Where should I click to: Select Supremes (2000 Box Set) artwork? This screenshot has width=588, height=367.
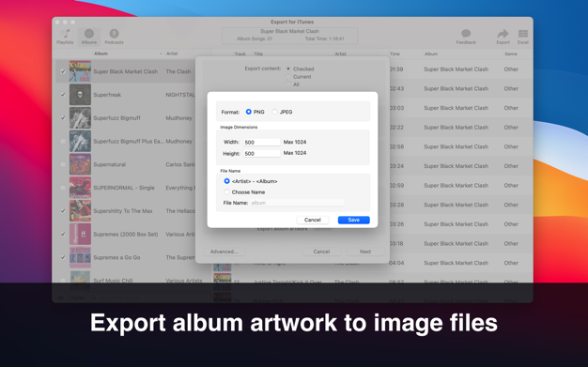click(80, 234)
